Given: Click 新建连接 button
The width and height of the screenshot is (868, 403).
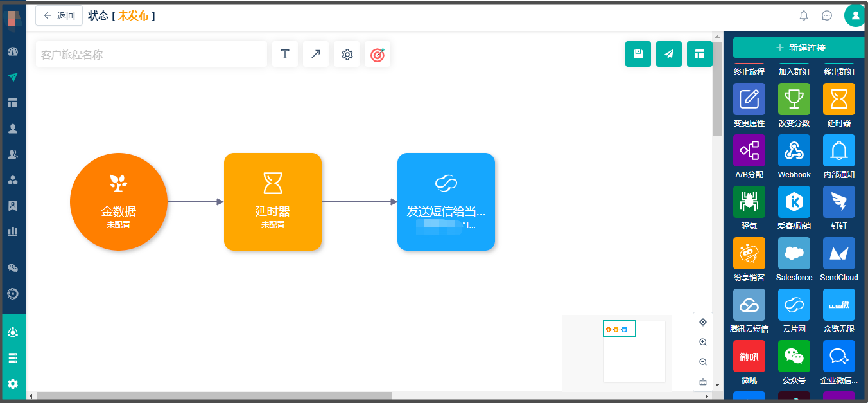Looking at the screenshot, I should coord(800,48).
